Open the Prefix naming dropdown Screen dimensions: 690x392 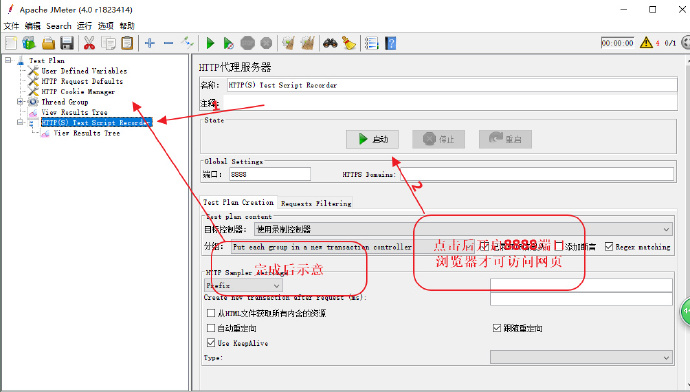click(x=243, y=286)
